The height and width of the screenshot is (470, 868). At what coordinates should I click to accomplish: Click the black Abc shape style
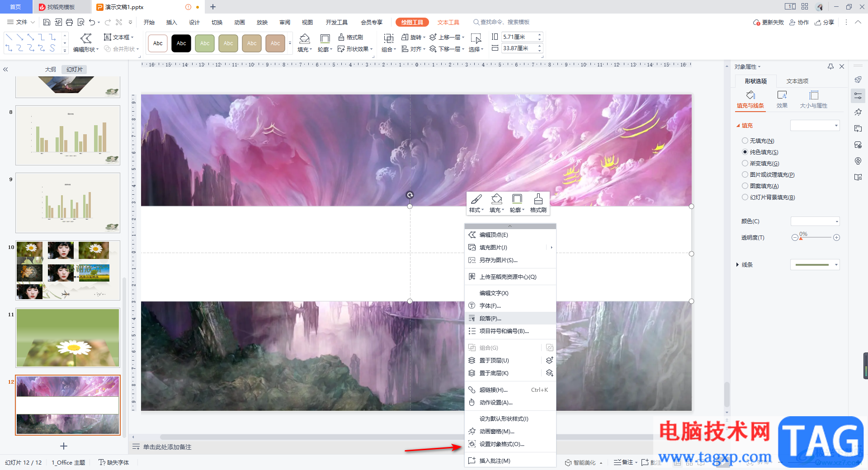point(181,43)
